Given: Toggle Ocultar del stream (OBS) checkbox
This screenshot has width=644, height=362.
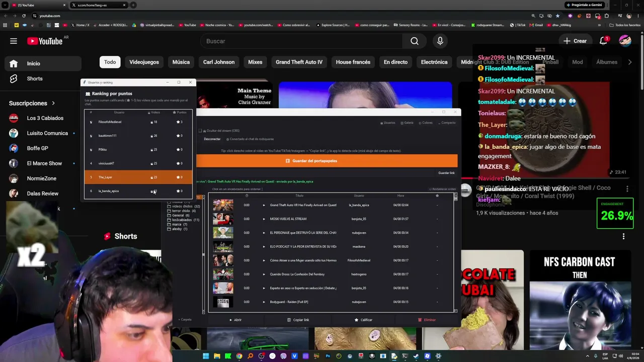Looking at the screenshot, I should 200,131.
